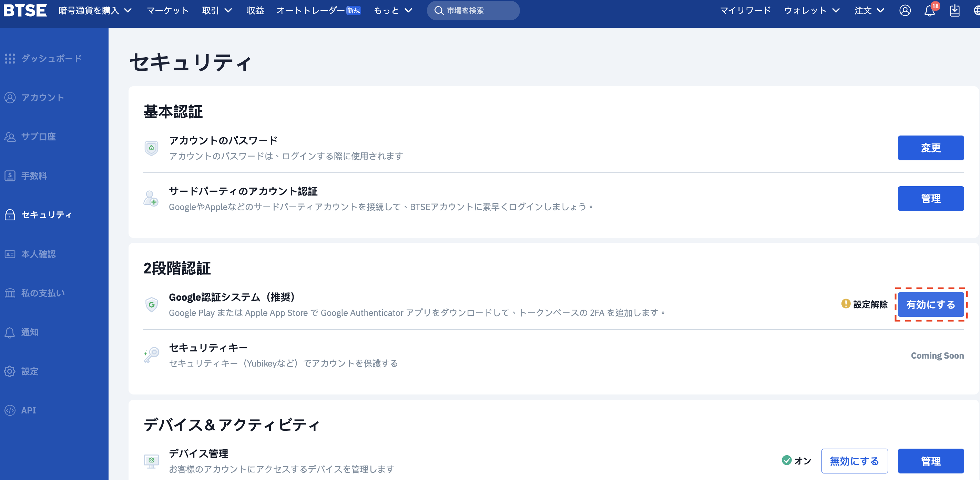Open the マーケット menu item
Viewport: 980px width, 480px height.
168,11
